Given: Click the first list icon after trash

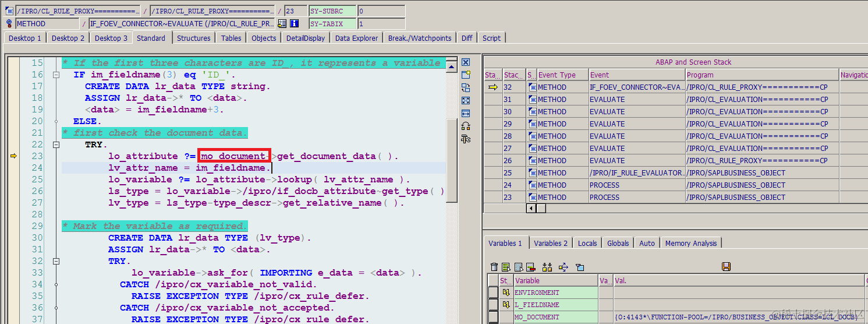Looking at the screenshot, I should click(506, 267).
